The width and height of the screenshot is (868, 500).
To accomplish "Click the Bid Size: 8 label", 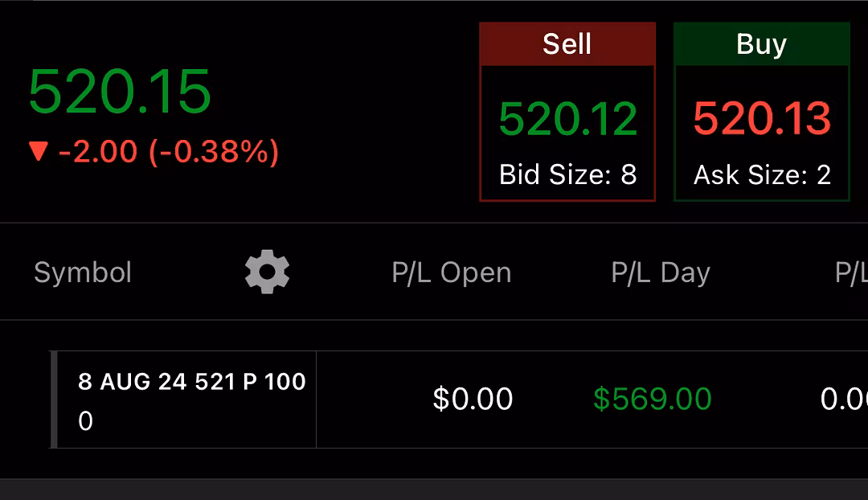I will coord(567,175).
